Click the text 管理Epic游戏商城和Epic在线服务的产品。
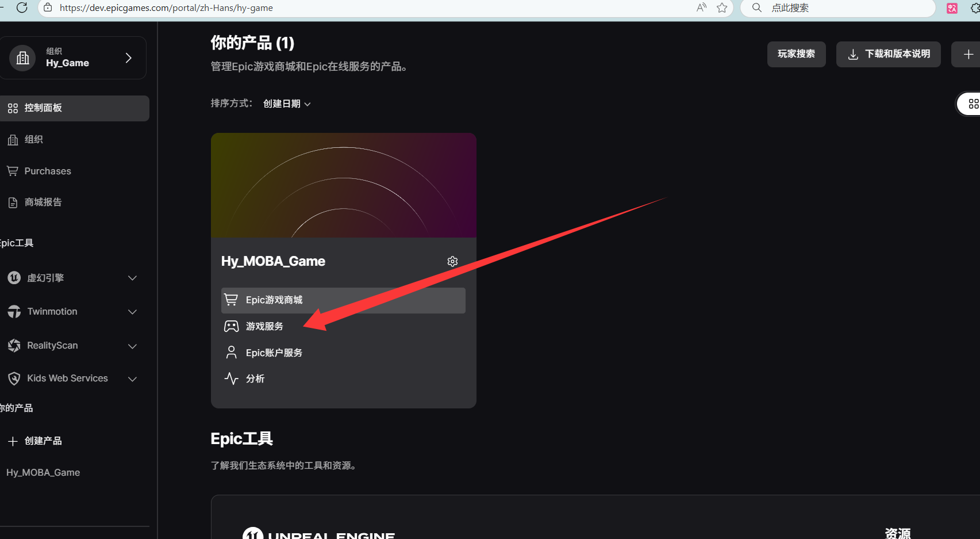Image resolution: width=980 pixels, height=539 pixels. (x=311, y=67)
